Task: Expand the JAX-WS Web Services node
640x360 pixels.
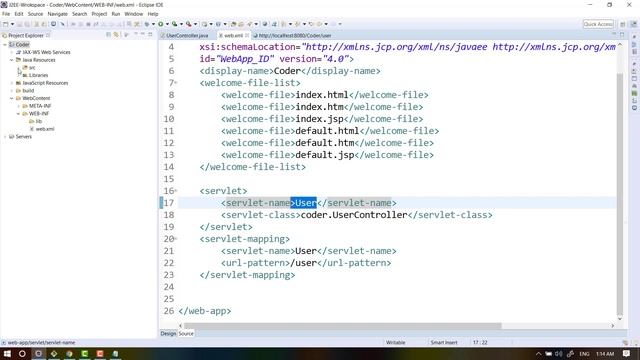Action: [x=12, y=52]
